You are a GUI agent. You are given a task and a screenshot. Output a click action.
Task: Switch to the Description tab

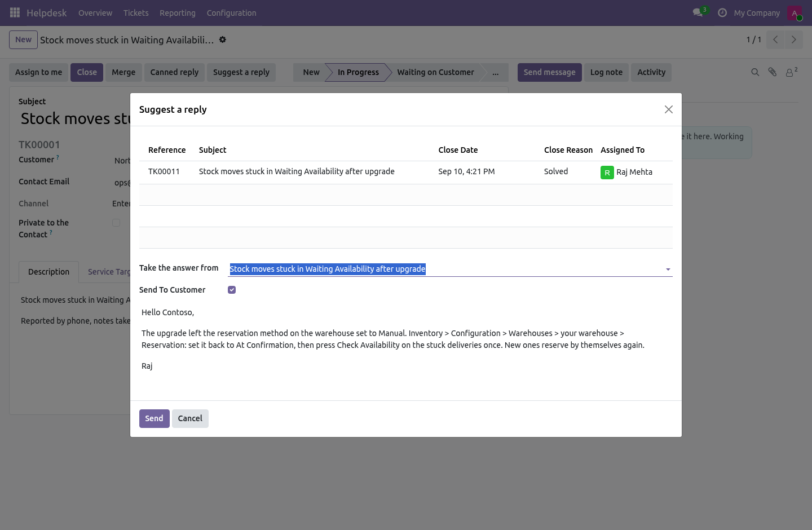[49, 272]
